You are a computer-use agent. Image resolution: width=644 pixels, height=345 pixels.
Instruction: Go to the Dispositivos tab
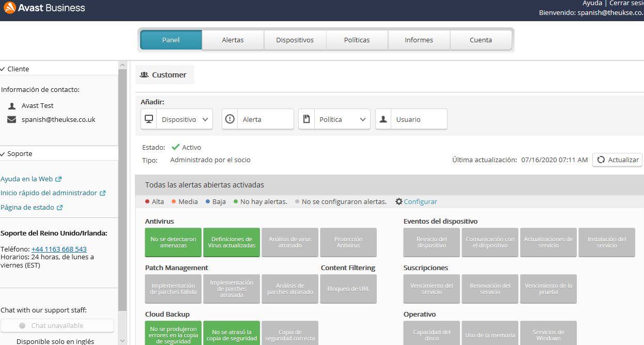click(295, 40)
